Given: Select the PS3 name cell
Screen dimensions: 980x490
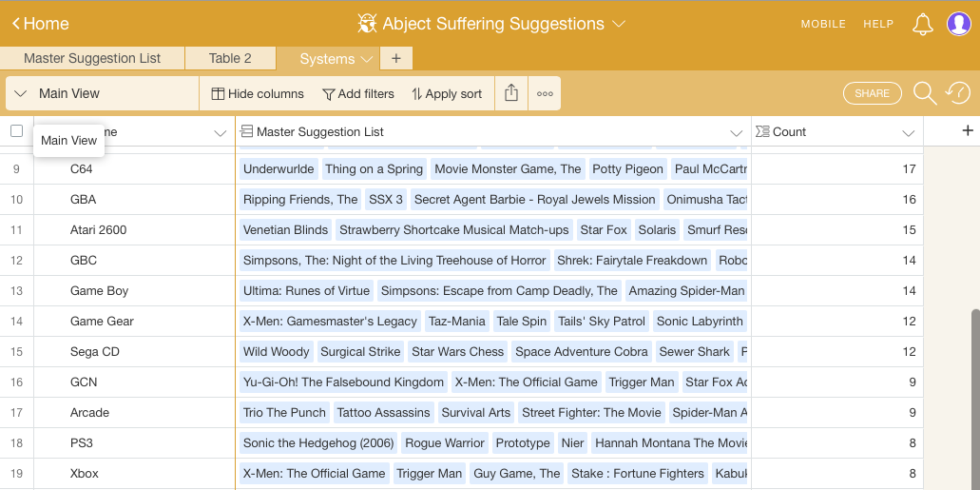Looking at the screenshot, I should click(x=134, y=443).
